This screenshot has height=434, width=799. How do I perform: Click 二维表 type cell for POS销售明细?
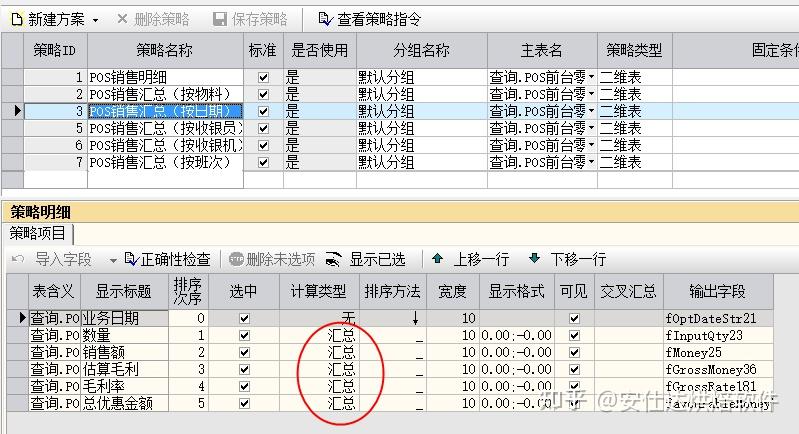[634, 77]
